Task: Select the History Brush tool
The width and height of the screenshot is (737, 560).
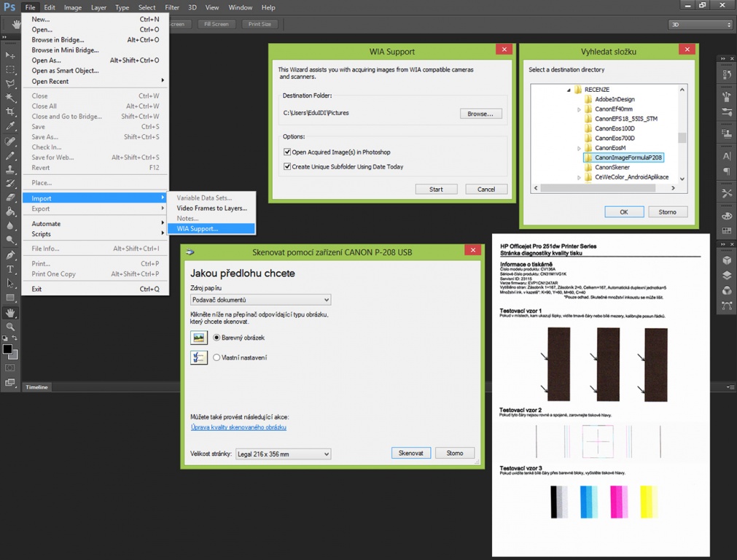Action: (10, 183)
